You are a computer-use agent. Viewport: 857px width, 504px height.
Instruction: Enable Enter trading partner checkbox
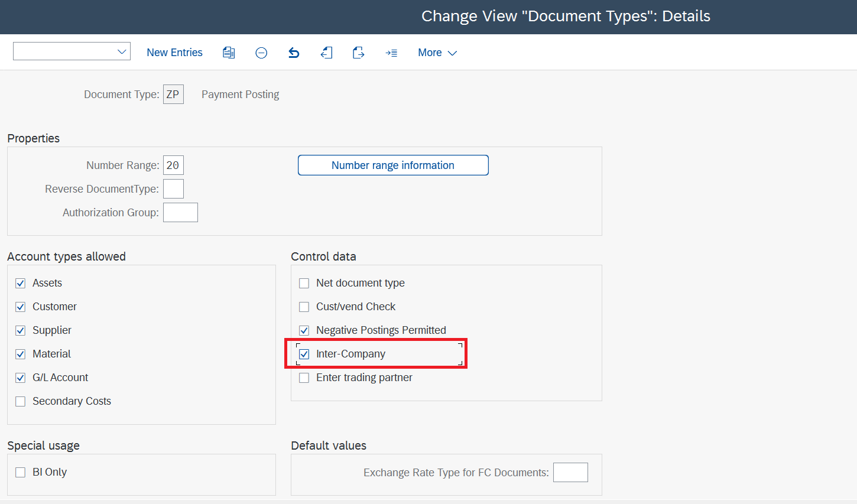304,378
